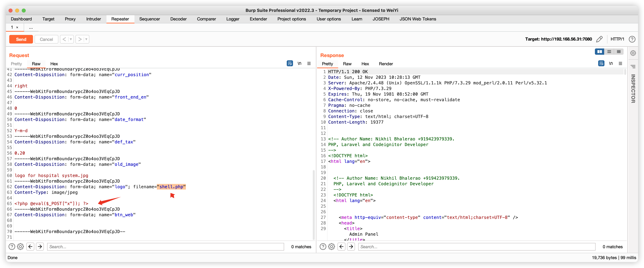Jump to previous Request search match
Screen dimensions: 644x268
(x=30, y=247)
